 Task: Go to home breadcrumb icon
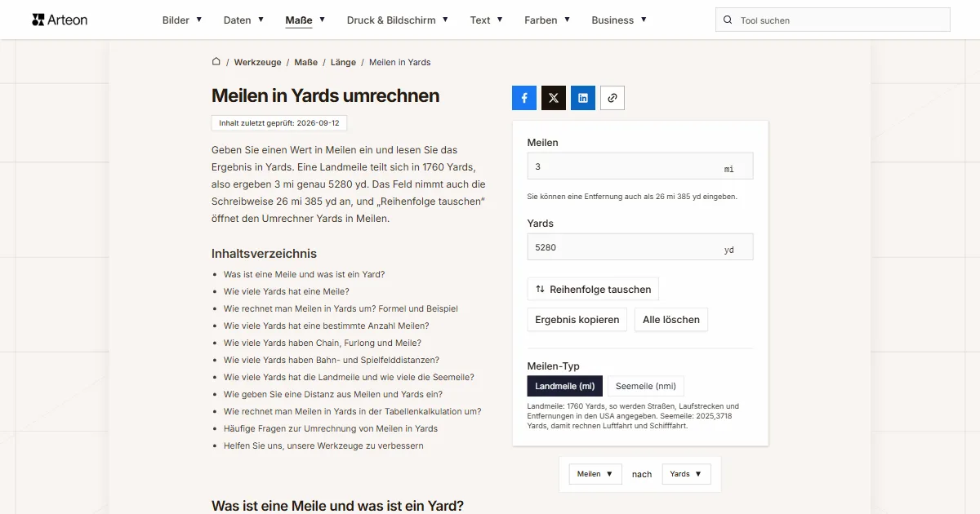pos(216,62)
